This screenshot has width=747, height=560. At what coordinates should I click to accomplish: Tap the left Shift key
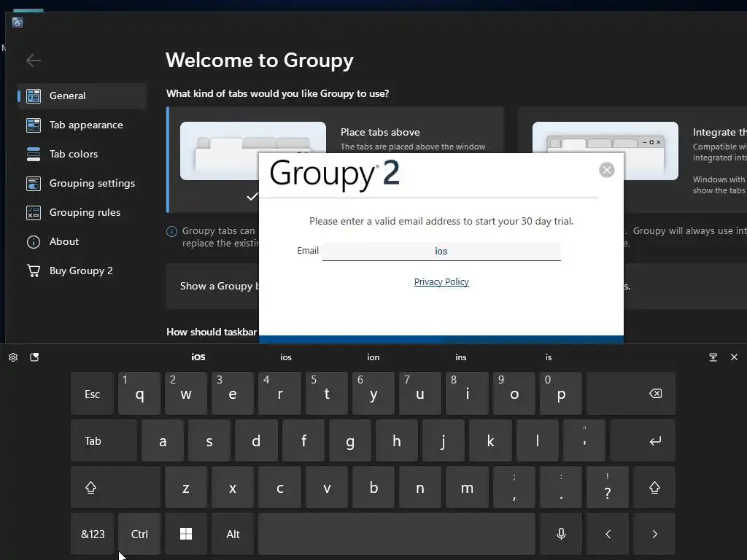(x=116, y=488)
